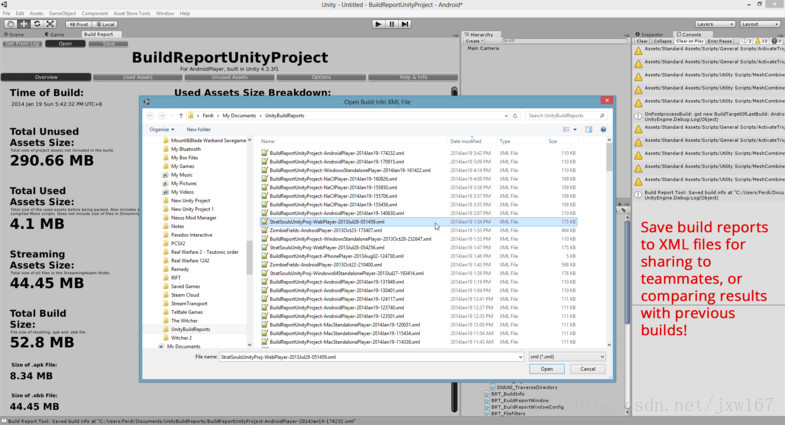Select the Scale tool in Unity toolbar
This screenshot has height=425, width=785.
click(51, 24)
